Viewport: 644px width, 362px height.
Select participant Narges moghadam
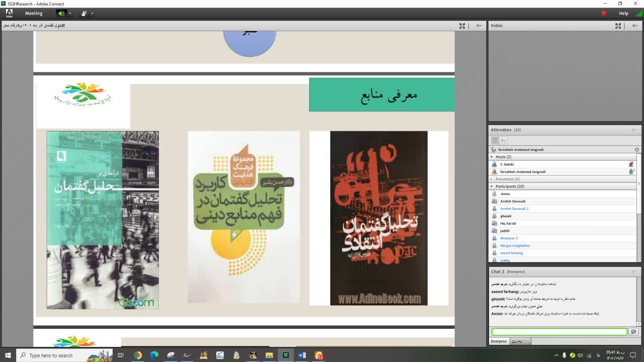(562, 245)
